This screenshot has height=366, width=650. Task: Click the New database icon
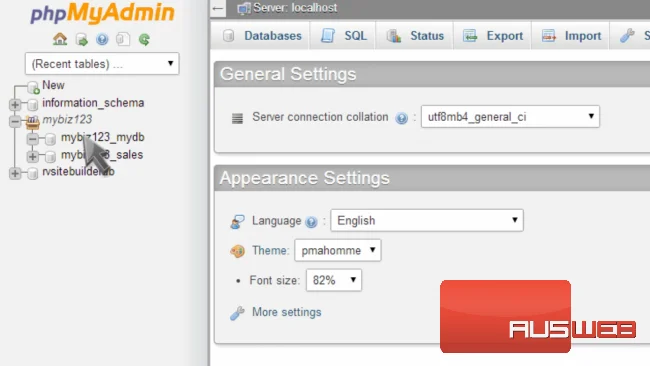click(x=33, y=87)
